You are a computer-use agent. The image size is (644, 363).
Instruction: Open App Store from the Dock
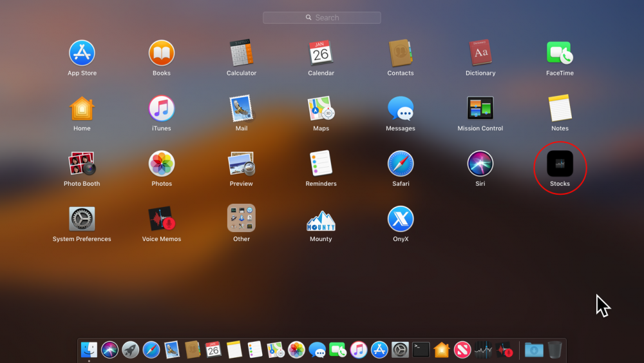coord(379,350)
